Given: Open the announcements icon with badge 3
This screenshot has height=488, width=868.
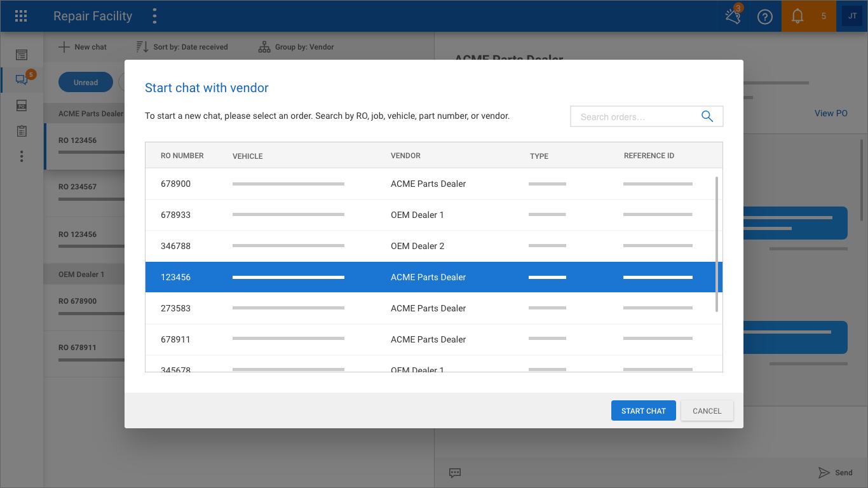Looking at the screenshot, I should 733,15.
